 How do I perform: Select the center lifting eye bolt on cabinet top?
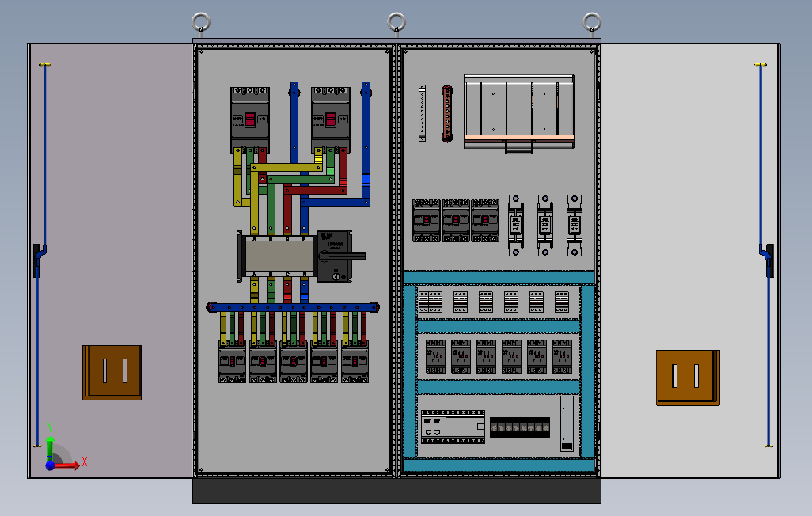[397, 23]
